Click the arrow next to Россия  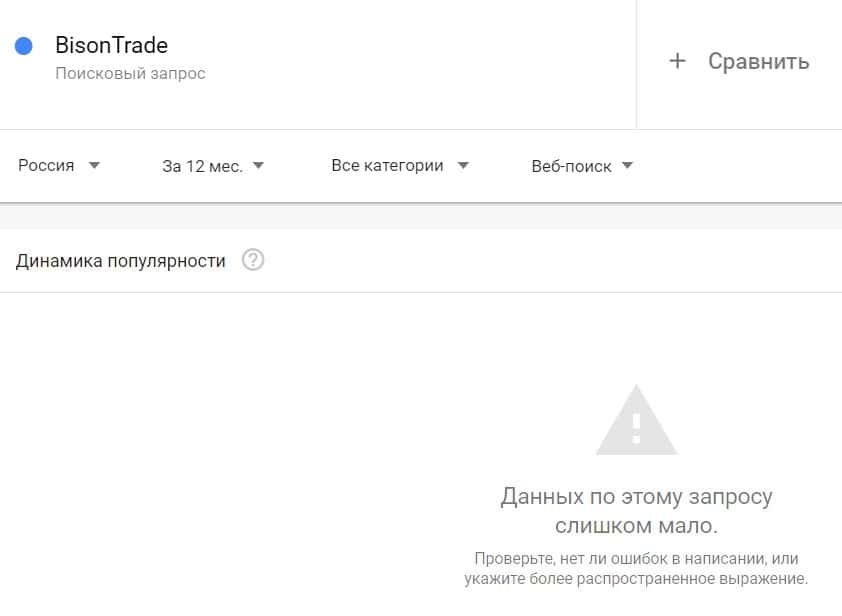[94, 165]
